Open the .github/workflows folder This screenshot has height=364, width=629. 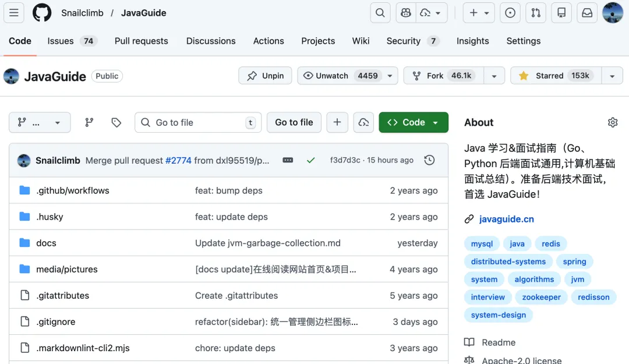tap(73, 190)
